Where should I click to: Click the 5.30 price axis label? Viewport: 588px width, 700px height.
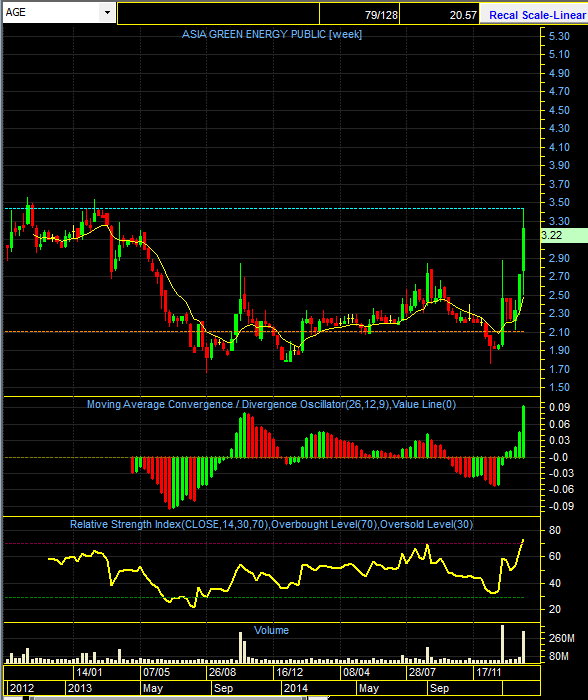[559, 36]
